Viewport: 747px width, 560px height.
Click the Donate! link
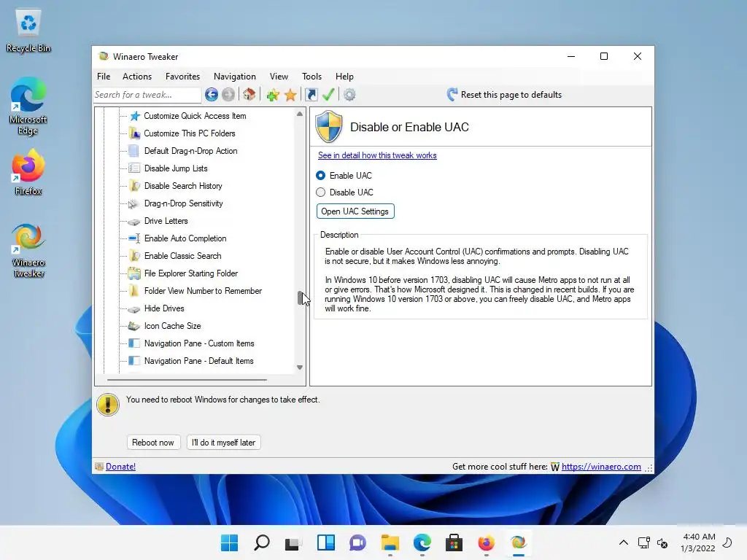coord(120,466)
